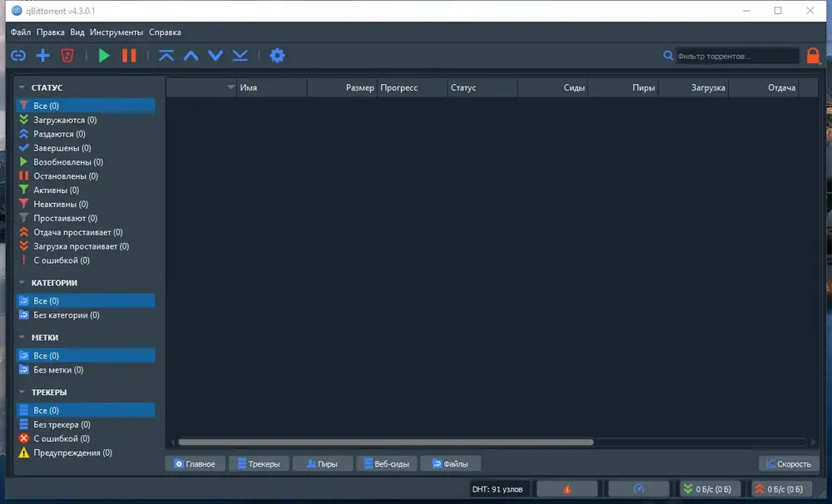832x504 pixels.
Task: Sort by Пиры column header
Action: tap(623, 87)
